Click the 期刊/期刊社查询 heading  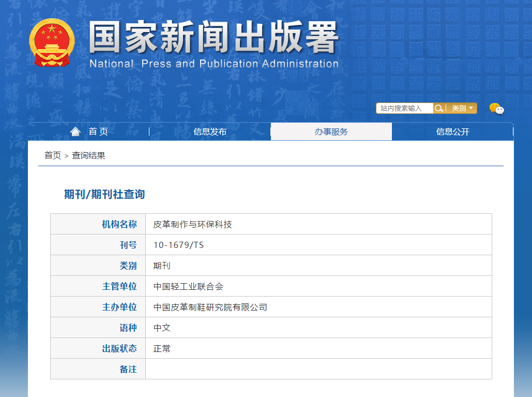(104, 194)
